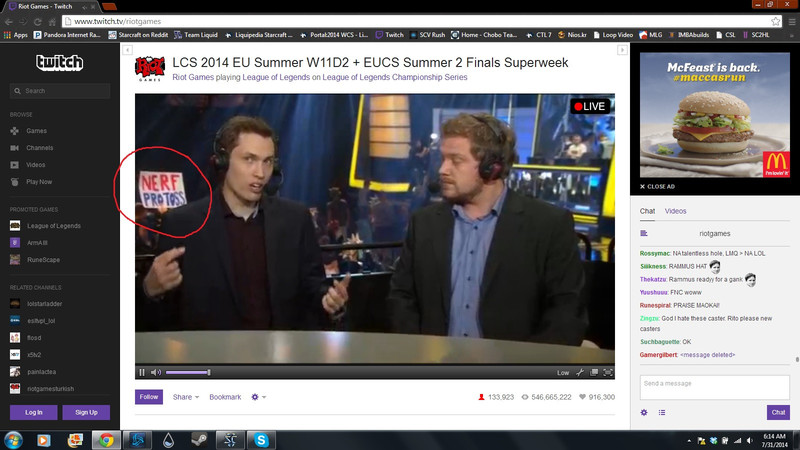800x450 pixels.
Task: Open the Low quality selector
Action: 563,373
